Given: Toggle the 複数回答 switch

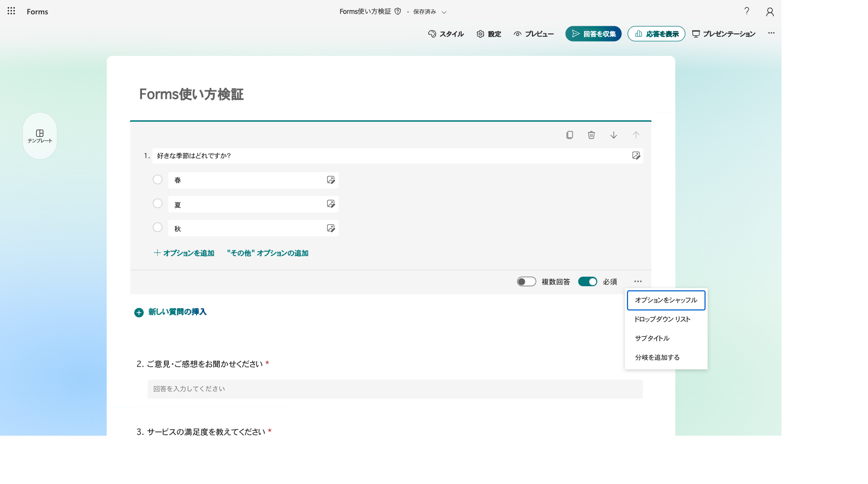Looking at the screenshot, I should coord(526,282).
